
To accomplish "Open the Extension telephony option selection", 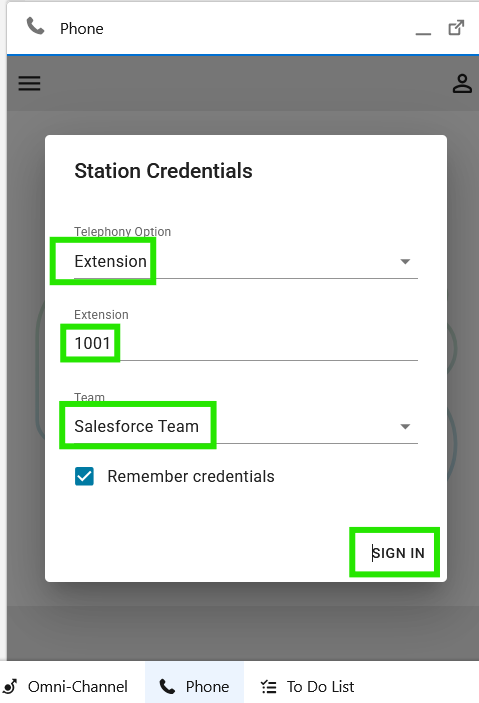I will point(246,261).
